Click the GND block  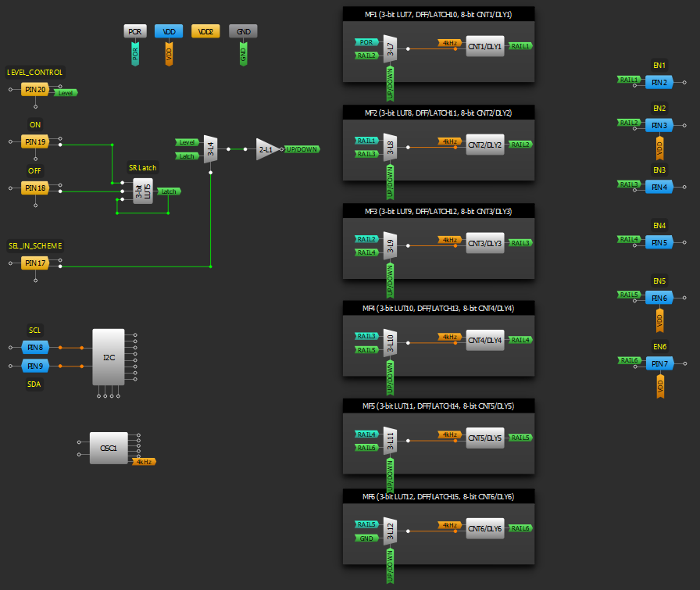coord(243,32)
